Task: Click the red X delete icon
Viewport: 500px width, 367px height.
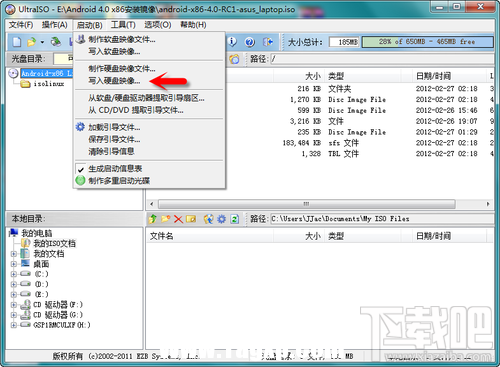Action: point(178,219)
